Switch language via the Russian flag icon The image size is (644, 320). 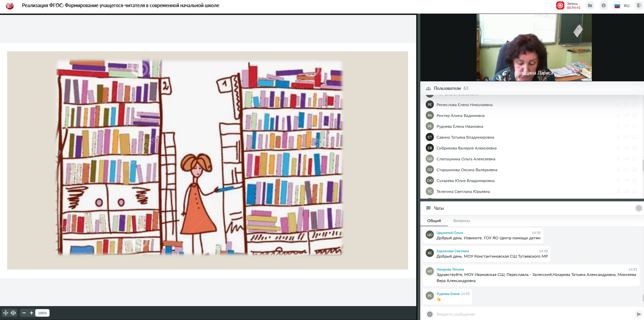tap(617, 5)
